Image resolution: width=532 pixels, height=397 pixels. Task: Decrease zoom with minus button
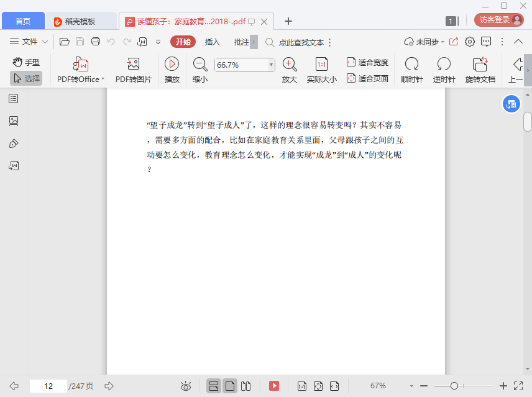point(424,386)
